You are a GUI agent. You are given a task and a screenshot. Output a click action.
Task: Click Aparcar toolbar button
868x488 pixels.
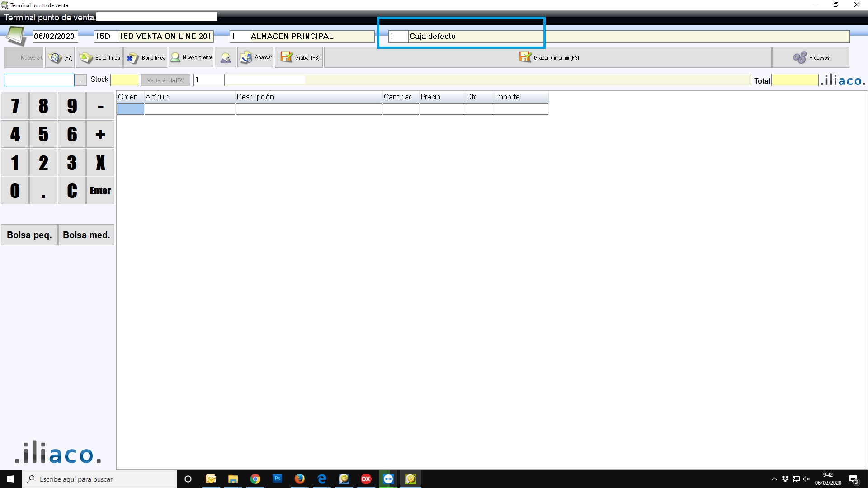click(x=255, y=57)
